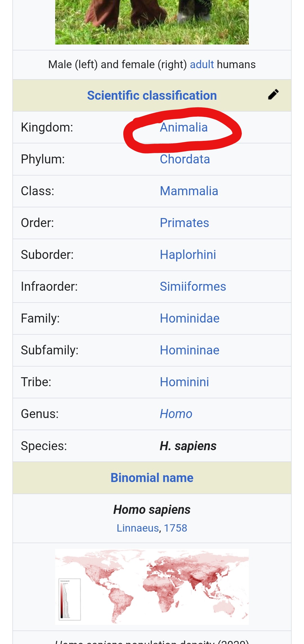Select the bold H. sapiens species text
This screenshot has width=304, height=644.
[188, 446]
